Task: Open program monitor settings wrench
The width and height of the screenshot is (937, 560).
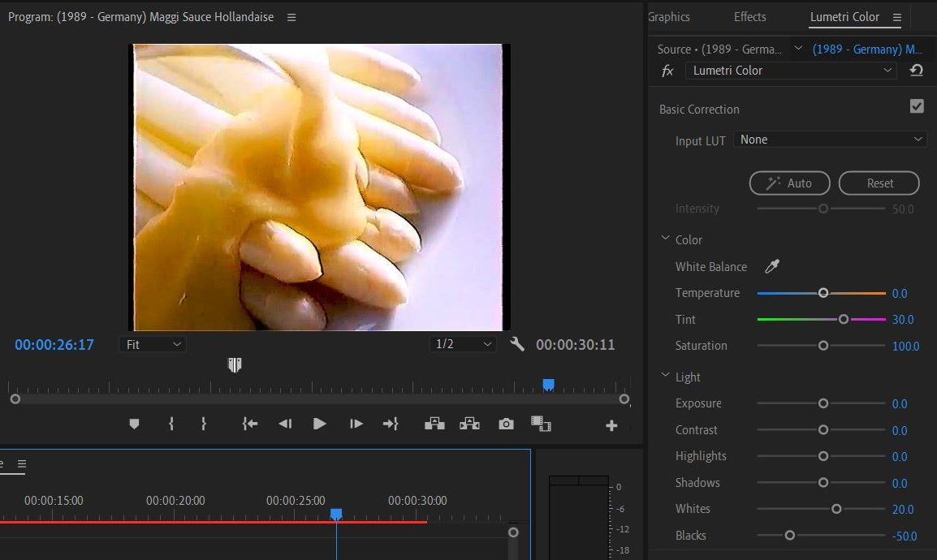Action: [517, 344]
